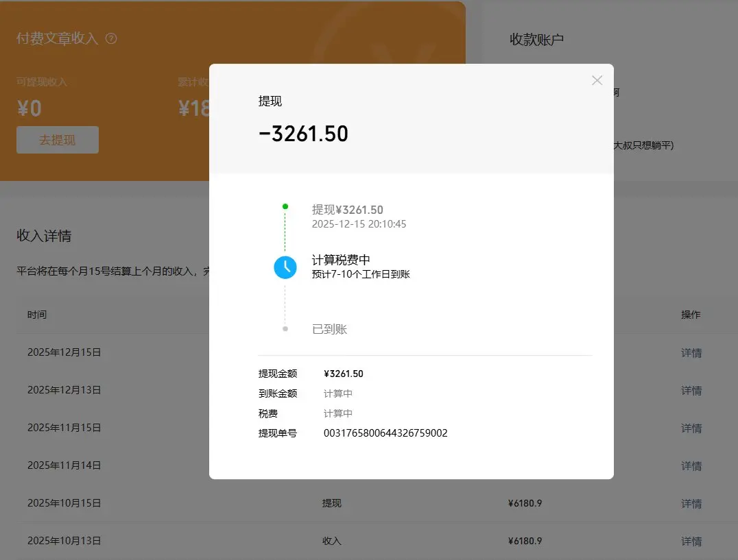Image resolution: width=738 pixels, height=560 pixels.
Task: Click the 提现¥3261.50 step title
Action: (347, 210)
